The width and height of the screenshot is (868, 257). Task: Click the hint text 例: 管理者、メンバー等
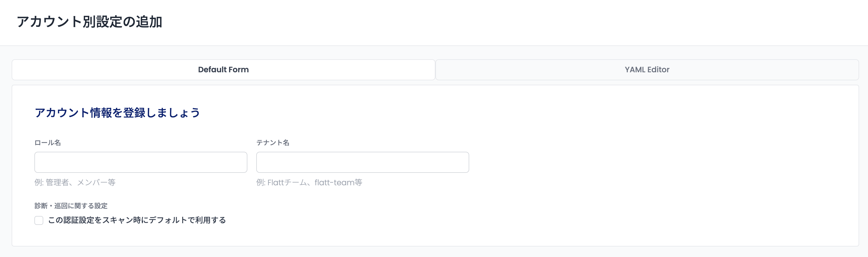click(x=75, y=182)
